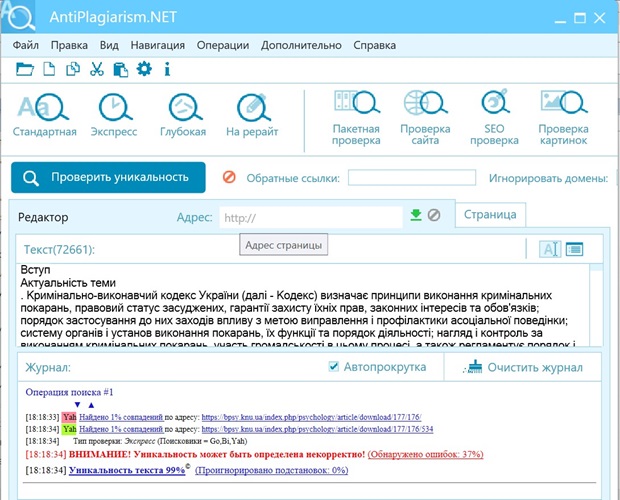Image resolution: width=620 pixels, height=500 pixels.
Task: Open the Правка menu
Action: [69, 45]
